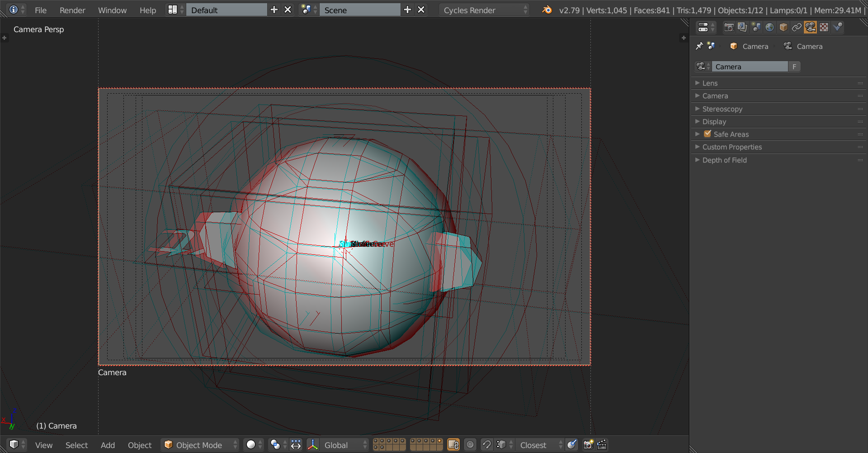Open the Add menu in viewport header

108,445
